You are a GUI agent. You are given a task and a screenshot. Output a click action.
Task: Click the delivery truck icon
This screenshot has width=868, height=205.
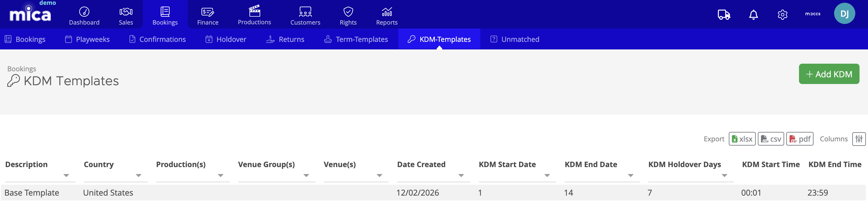724,15
